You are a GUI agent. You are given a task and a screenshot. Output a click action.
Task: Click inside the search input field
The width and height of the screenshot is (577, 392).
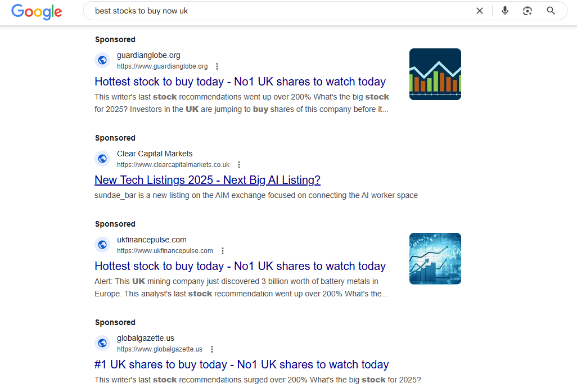tap(281, 10)
